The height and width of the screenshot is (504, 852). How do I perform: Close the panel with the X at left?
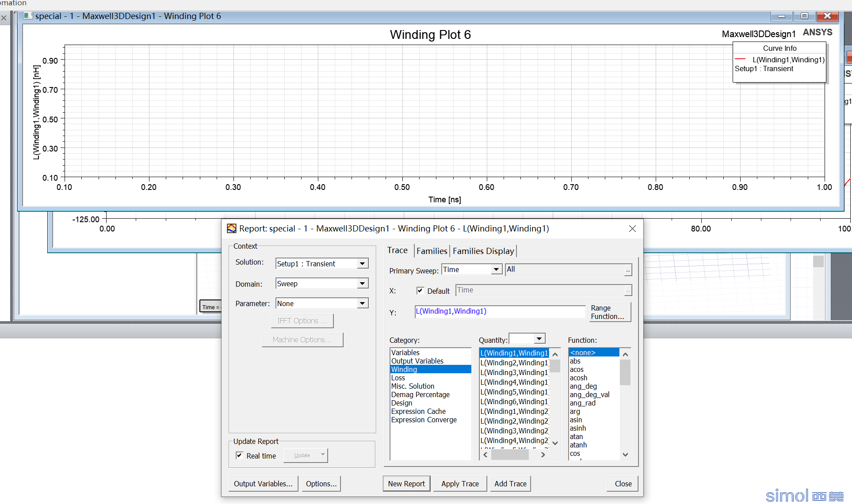point(4,18)
